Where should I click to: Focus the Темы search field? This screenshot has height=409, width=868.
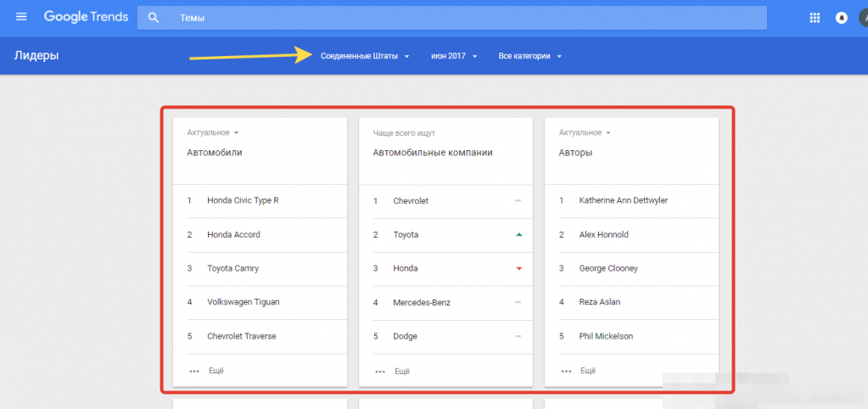[x=451, y=18]
